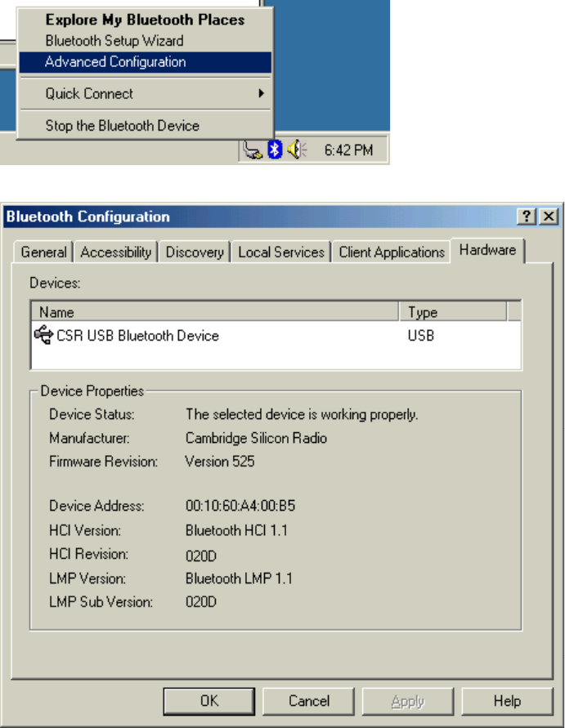565x728 pixels.
Task: Click the Firmware Revision label
Action: [104, 462]
